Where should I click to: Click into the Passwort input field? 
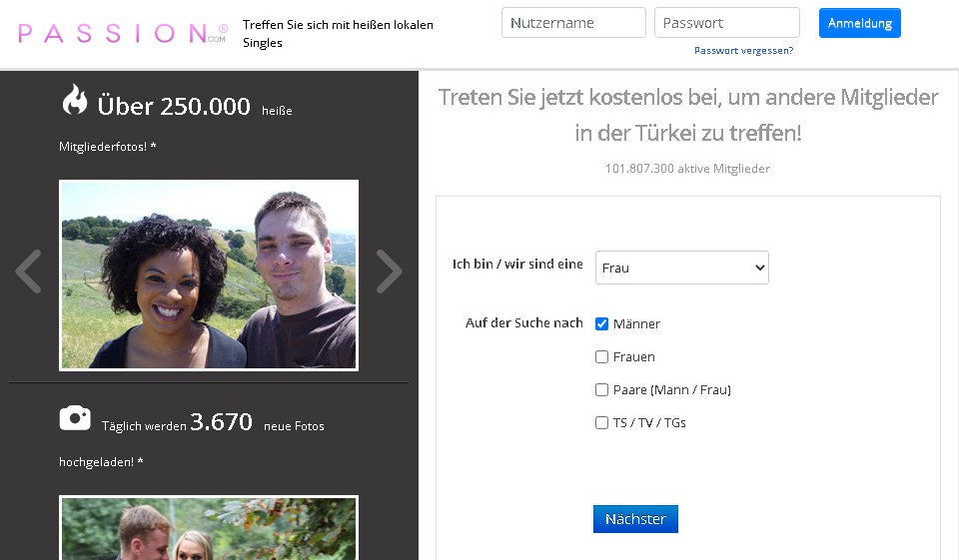coord(726,23)
